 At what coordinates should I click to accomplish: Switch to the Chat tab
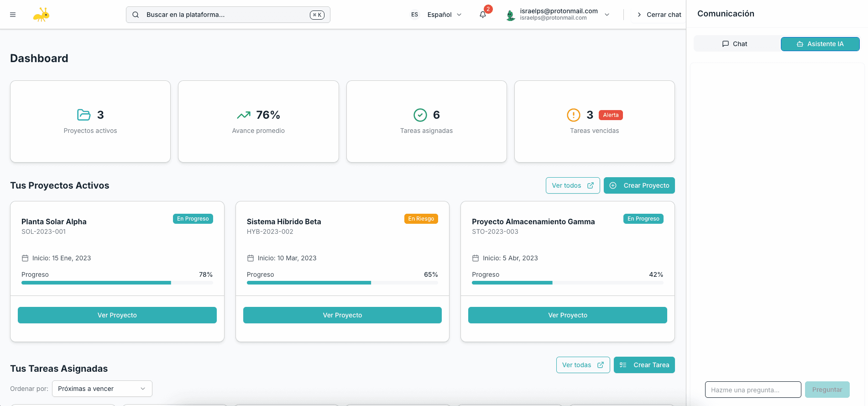pos(735,44)
